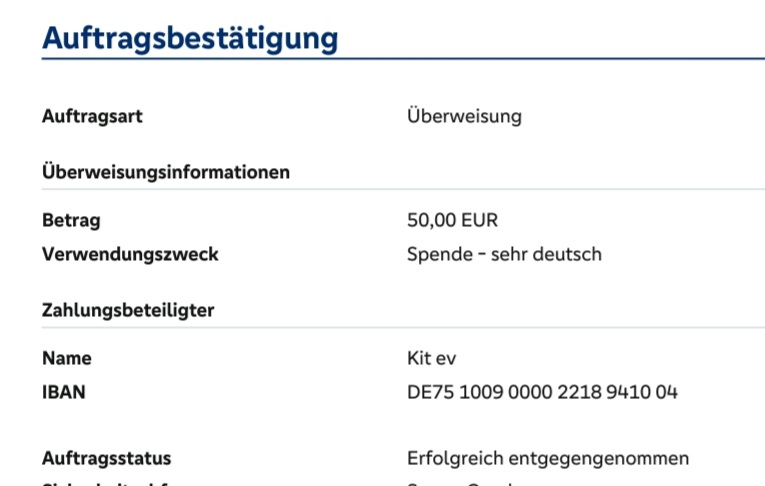Click the Überweisung order type value

[x=464, y=116]
